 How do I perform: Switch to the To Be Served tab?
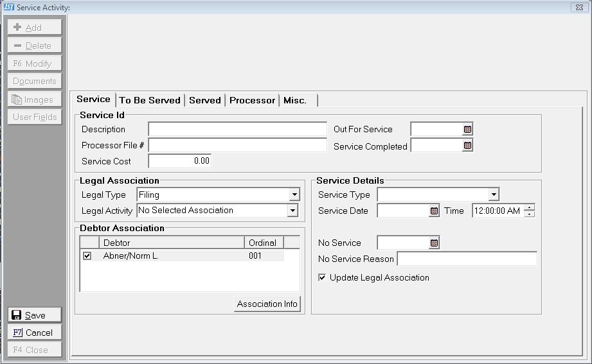coord(150,100)
